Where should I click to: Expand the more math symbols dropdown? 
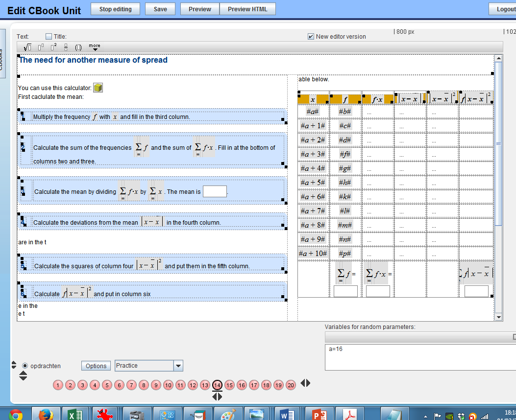pos(95,47)
